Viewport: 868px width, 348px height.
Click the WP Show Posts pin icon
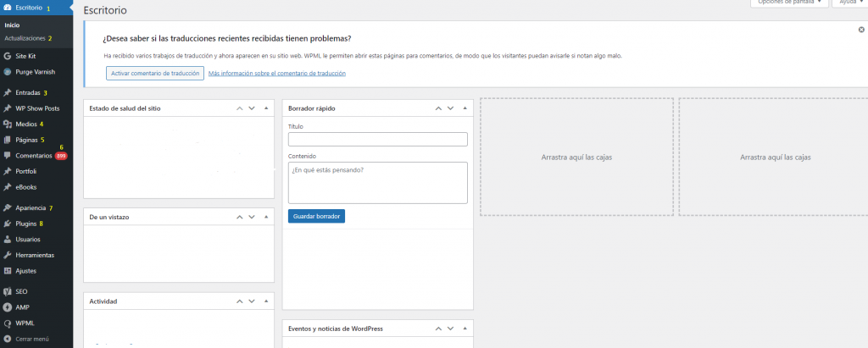[x=7, y=108]
